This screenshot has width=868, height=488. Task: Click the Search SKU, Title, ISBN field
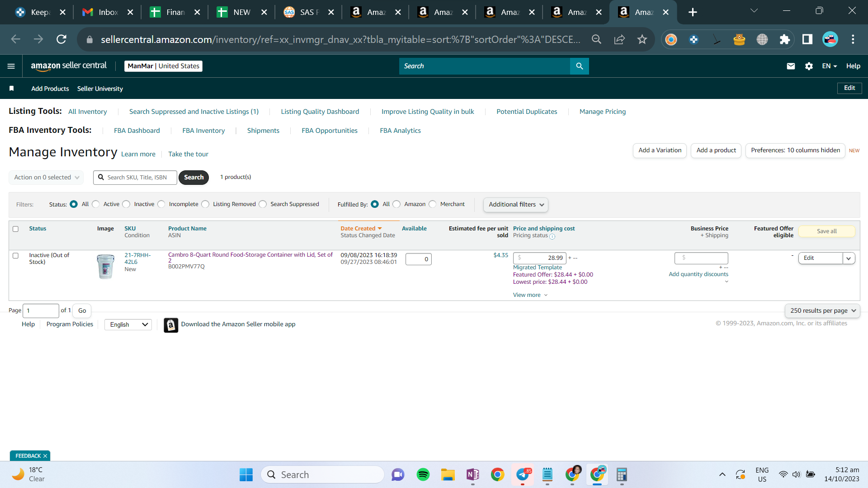click(x=135, y=178)
